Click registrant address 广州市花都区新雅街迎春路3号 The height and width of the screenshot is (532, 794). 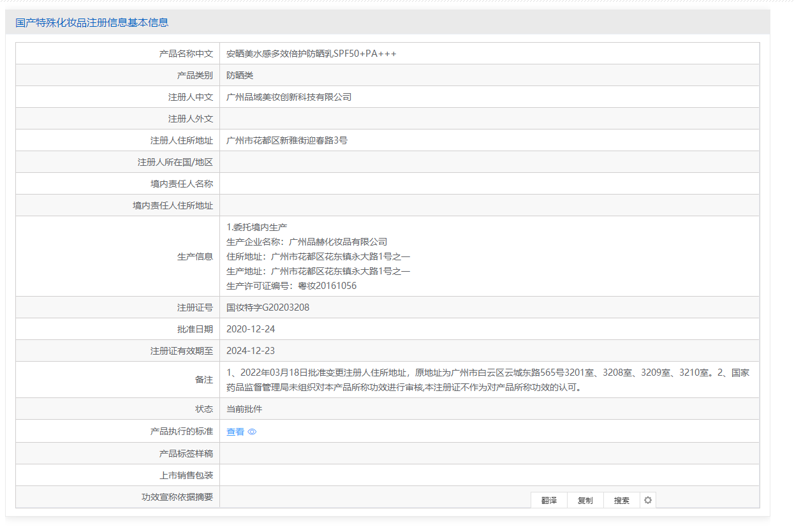click(287, 140)
